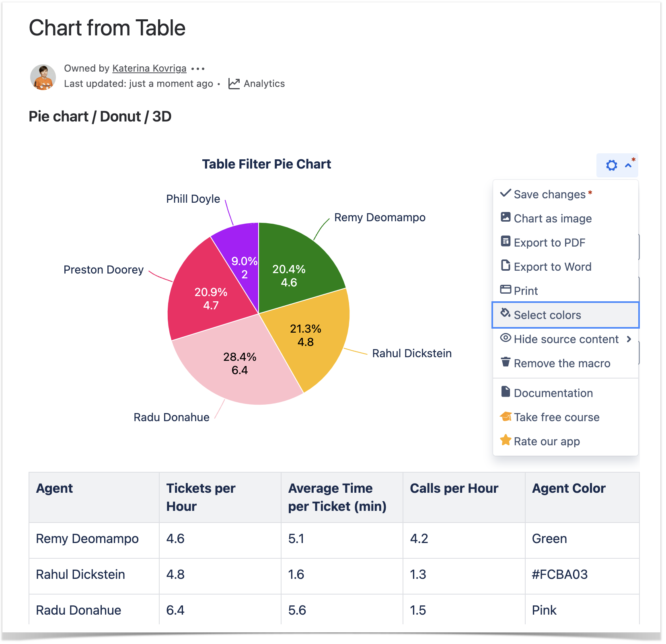
Task: Click the gear settings icon above chart
Action: click(x=611, y=165)
